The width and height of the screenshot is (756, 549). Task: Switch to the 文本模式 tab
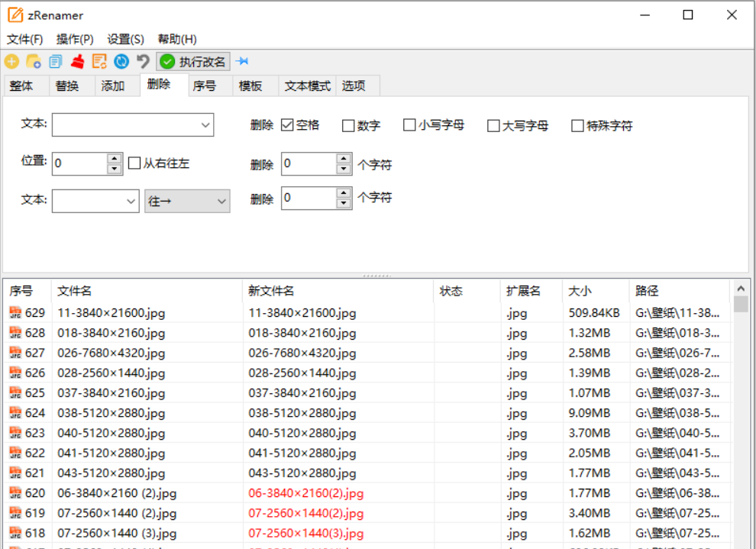click(x=307, y=86)
